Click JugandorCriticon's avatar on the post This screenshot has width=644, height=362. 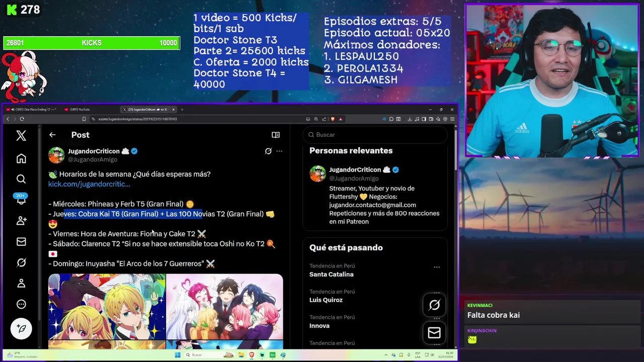click(x=56, y=155)
